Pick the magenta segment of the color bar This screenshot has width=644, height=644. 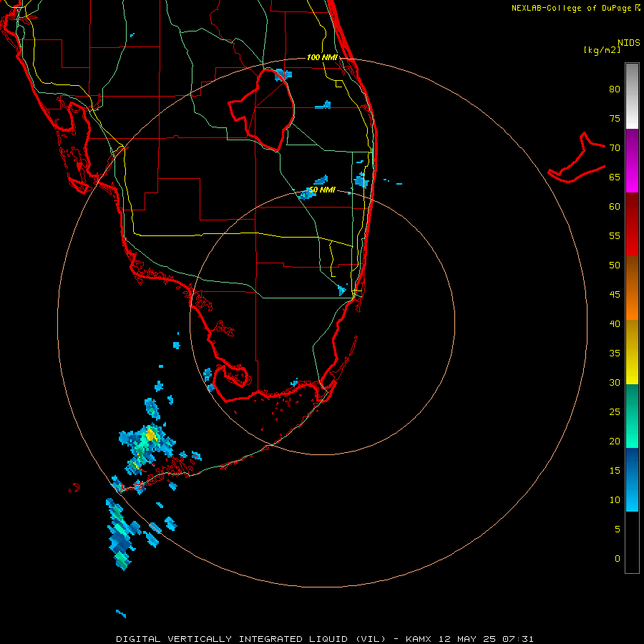[x=632, y=160]
